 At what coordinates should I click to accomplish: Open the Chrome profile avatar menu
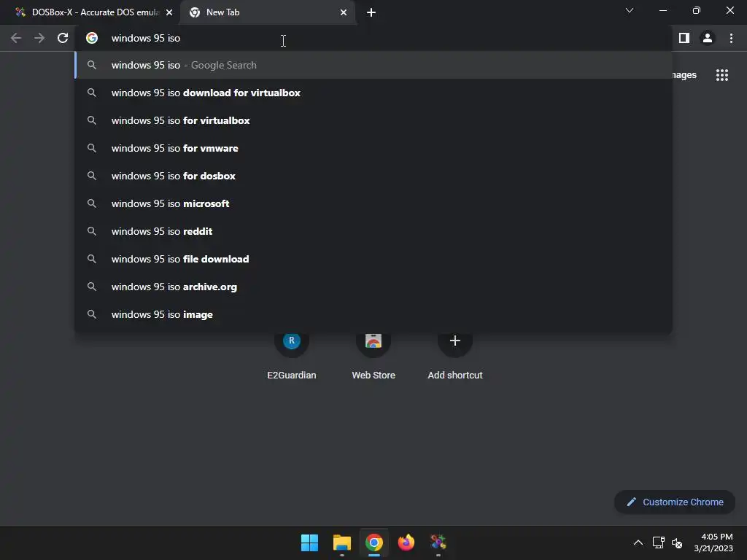coord(708,38)
